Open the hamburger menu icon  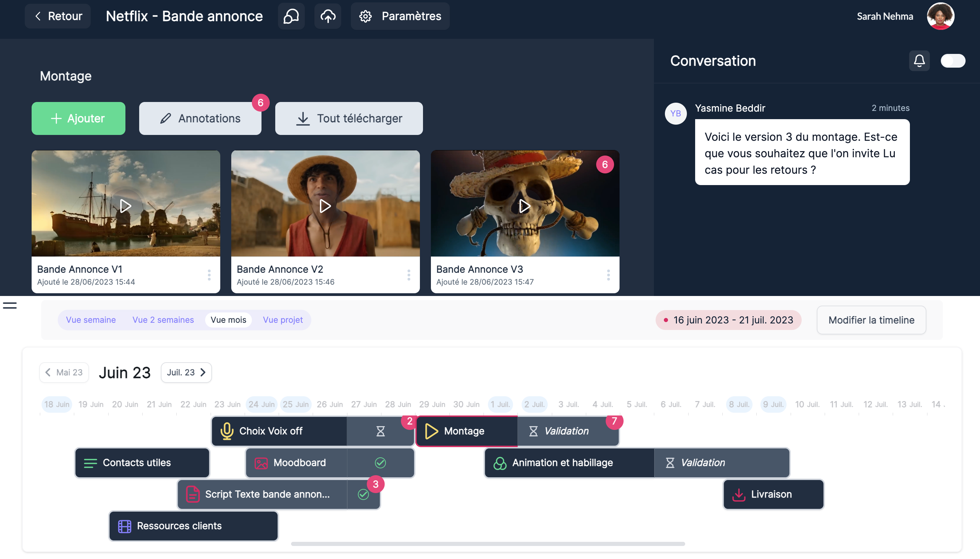tap(10, 306)
